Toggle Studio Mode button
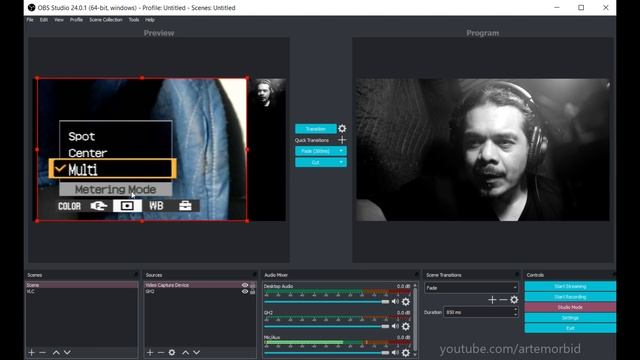640x360 pixels. (570, 307)
